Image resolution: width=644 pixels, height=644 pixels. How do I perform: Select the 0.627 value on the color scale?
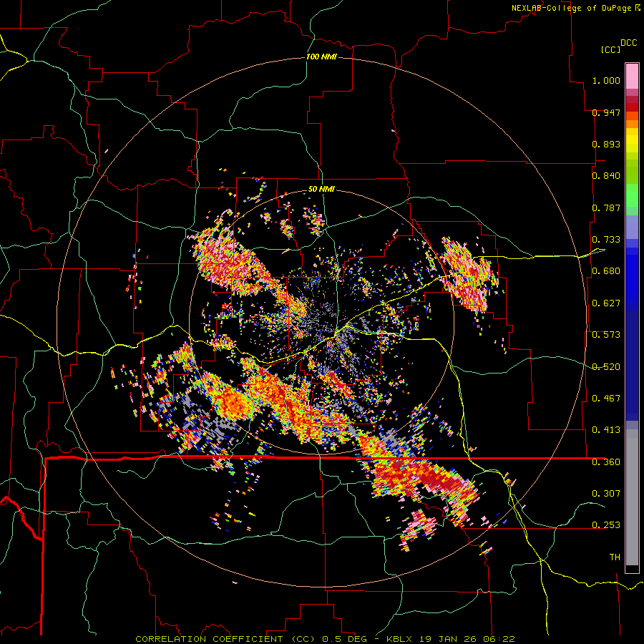click(x=606, y=303)
